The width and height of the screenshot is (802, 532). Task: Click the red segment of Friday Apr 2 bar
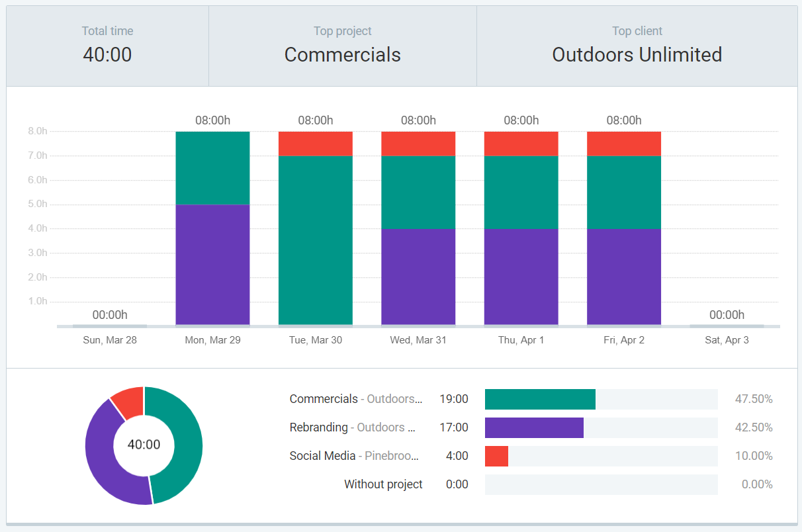(623, 144)
